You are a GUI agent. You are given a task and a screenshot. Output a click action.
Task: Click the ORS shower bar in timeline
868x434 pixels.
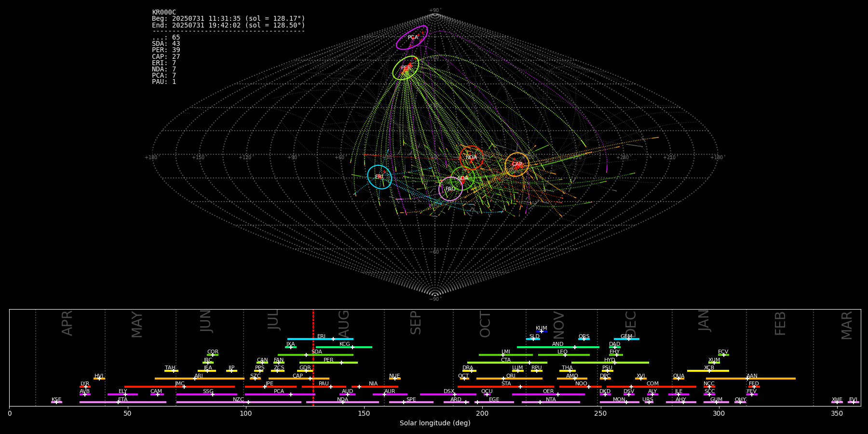(x=584, y=339)
